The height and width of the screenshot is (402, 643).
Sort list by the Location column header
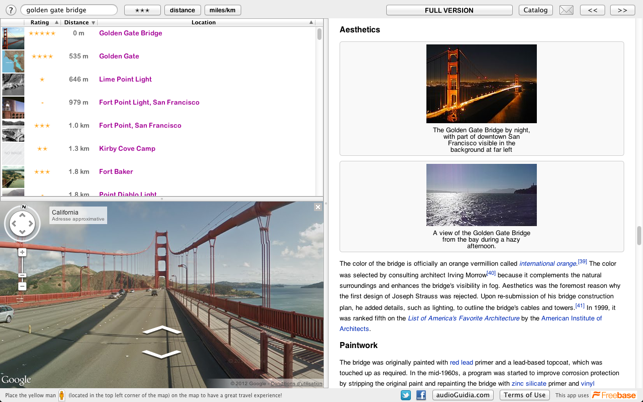pyautogui.click(x=206, y=22)
